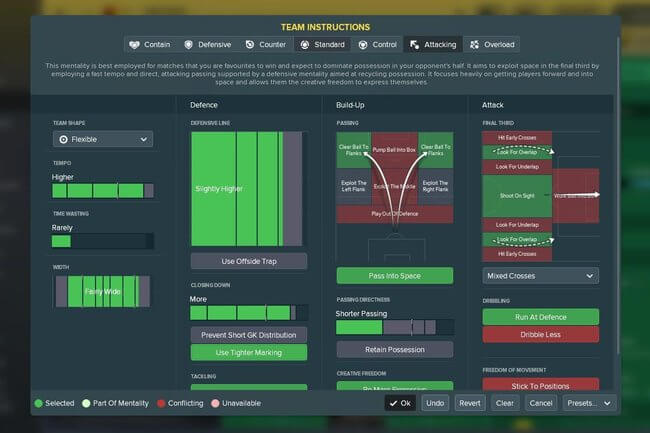Toggle Pump Ball Into Box
The height and width of the screenshot is (433, 650).
click(x=394, y=150)
